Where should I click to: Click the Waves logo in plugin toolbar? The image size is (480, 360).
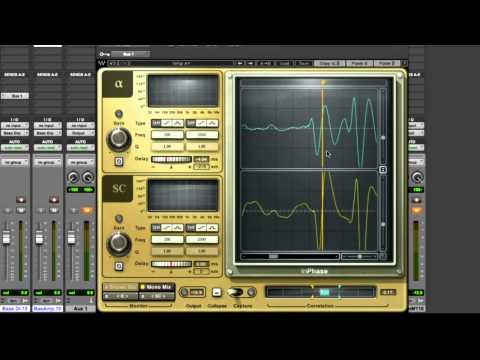(102, 63)
